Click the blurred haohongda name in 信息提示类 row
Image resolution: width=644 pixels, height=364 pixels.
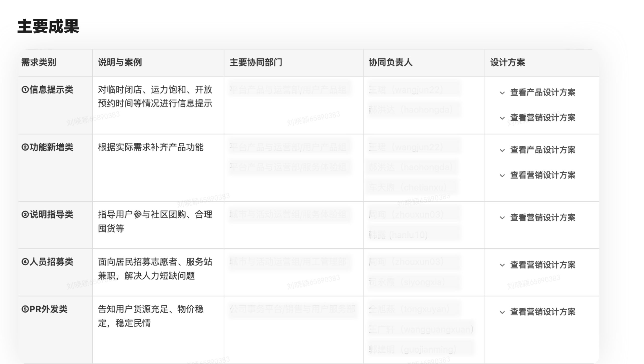411,110
